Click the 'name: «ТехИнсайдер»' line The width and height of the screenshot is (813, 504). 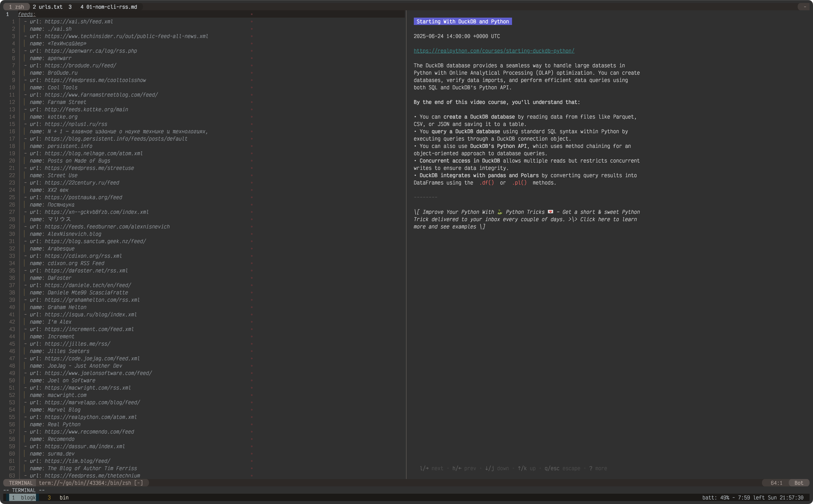click(58, 43)
